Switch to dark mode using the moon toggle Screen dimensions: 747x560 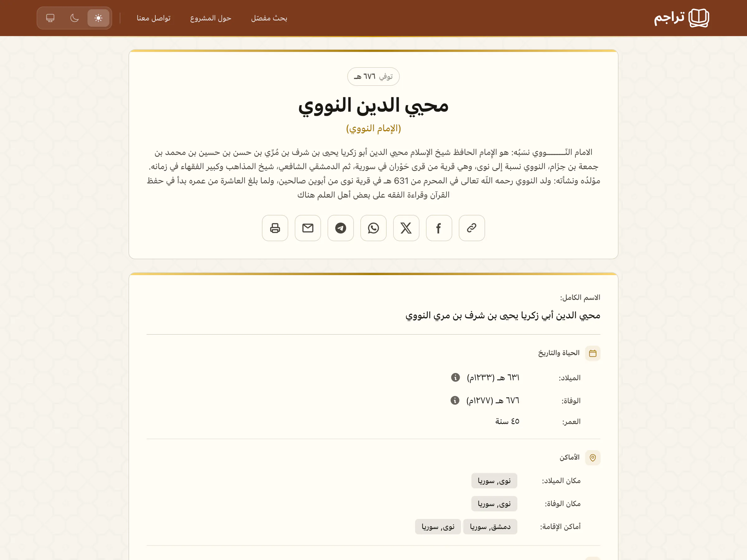tap(74, 18)
